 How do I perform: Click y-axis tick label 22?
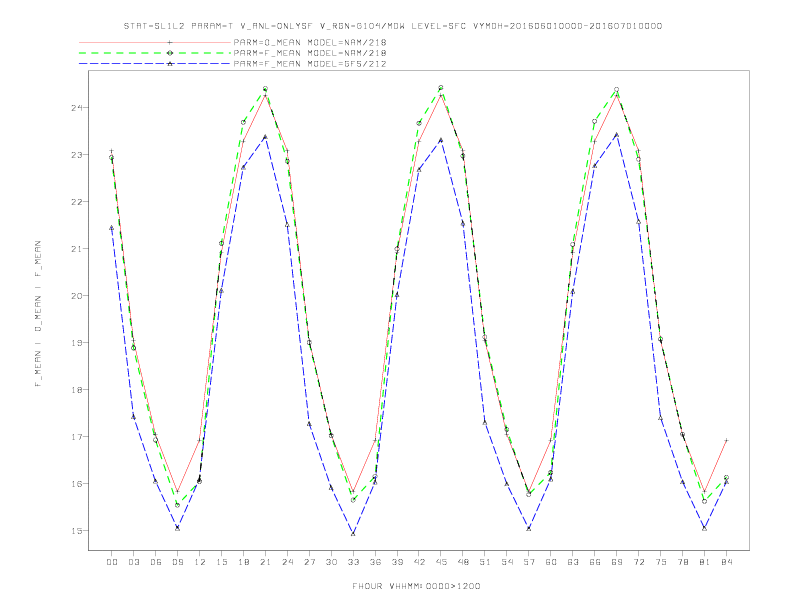coord(76,201)
